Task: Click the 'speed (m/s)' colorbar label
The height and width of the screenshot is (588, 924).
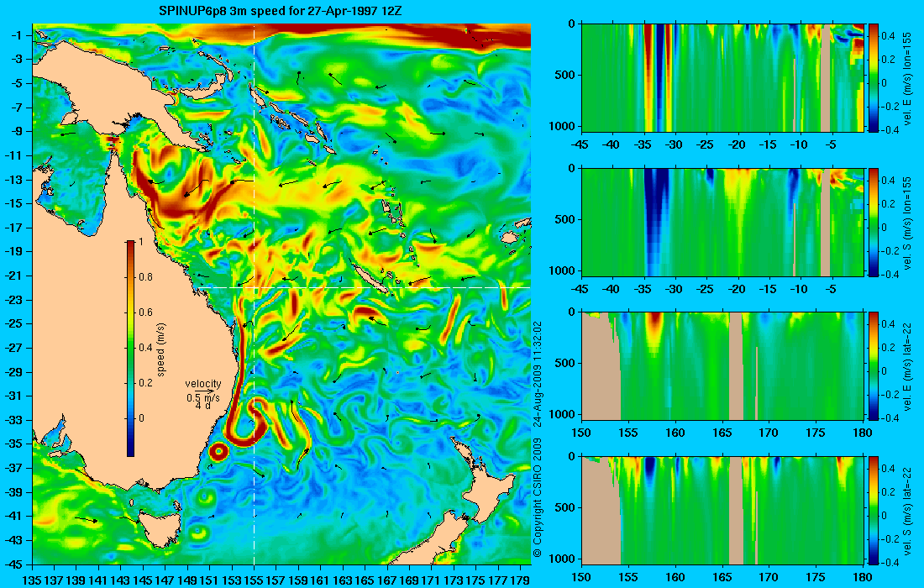Action: (x=161, y=349)
